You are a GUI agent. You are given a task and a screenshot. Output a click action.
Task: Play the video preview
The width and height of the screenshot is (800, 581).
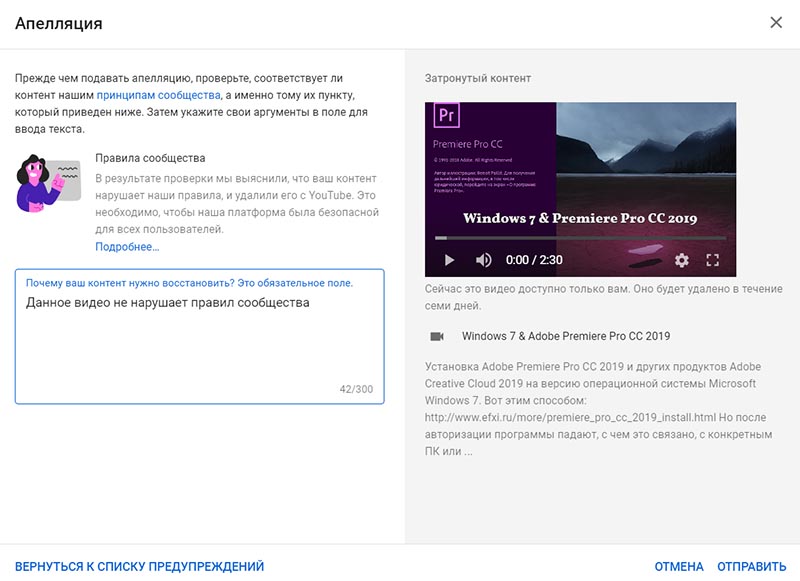(449, 260)
